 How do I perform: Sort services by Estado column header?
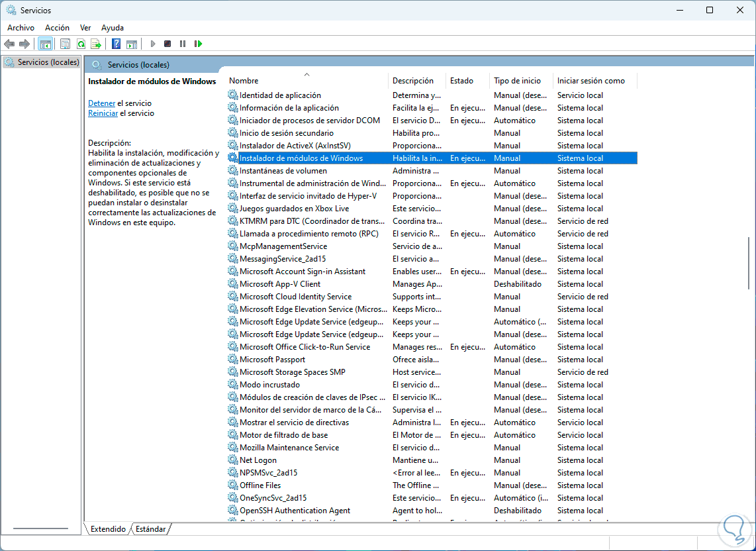point(461,81)
